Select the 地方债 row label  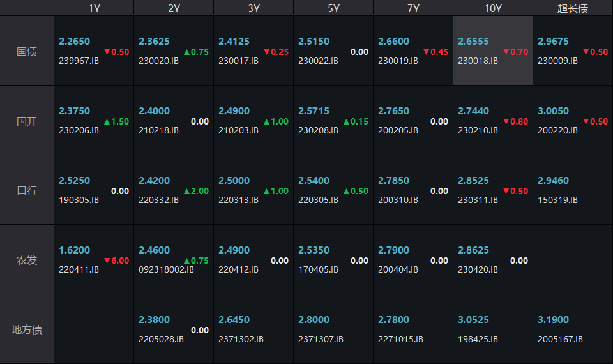27,330
